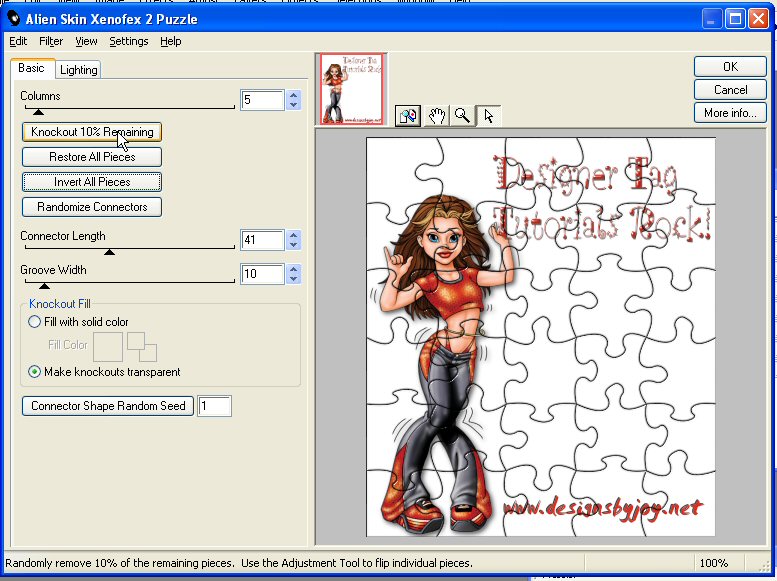Click Invert All Pieces button

[x=92, y=182]
